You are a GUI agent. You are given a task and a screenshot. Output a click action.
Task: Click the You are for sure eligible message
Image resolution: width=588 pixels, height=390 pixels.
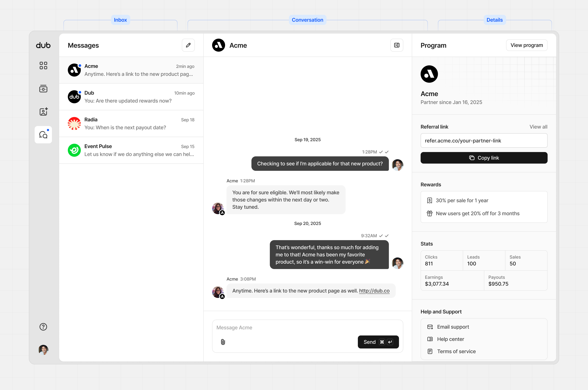(x=286, y=200)
